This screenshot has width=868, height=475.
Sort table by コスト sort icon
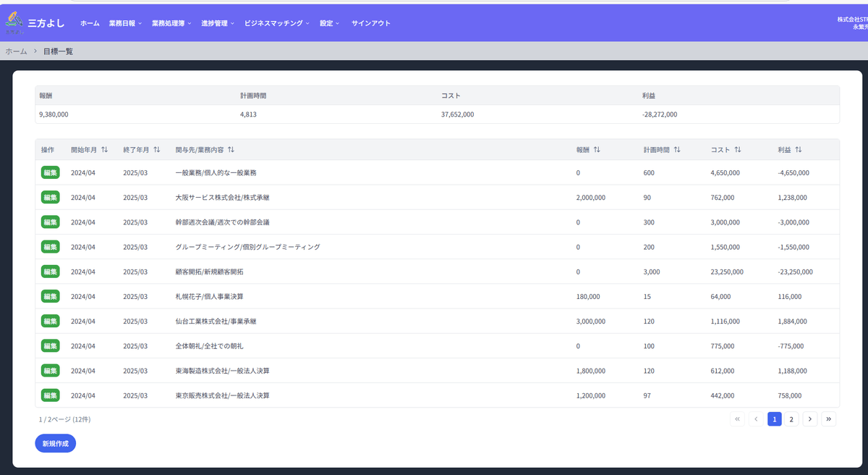tap(738, 150)
